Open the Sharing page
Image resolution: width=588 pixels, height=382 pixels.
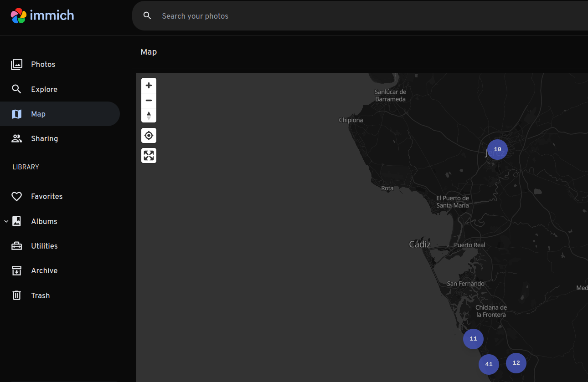[44, 139]
